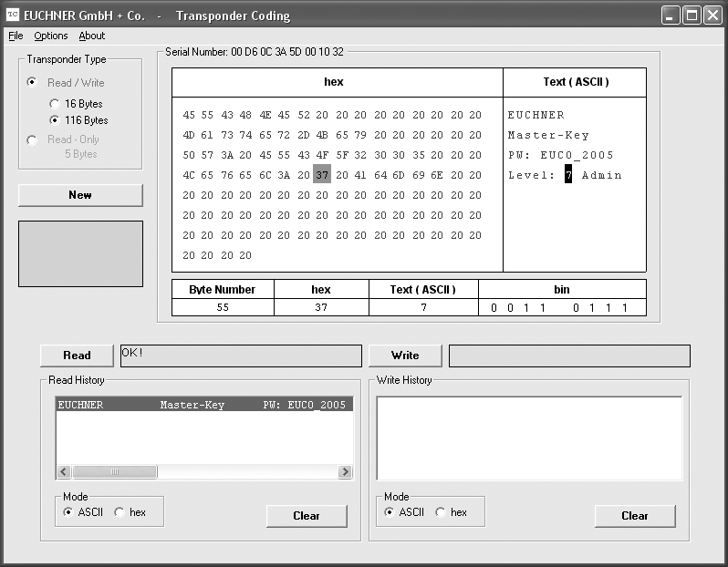Select the Read / Write transponder type
728x567 pixels.
tap(33, 83)
